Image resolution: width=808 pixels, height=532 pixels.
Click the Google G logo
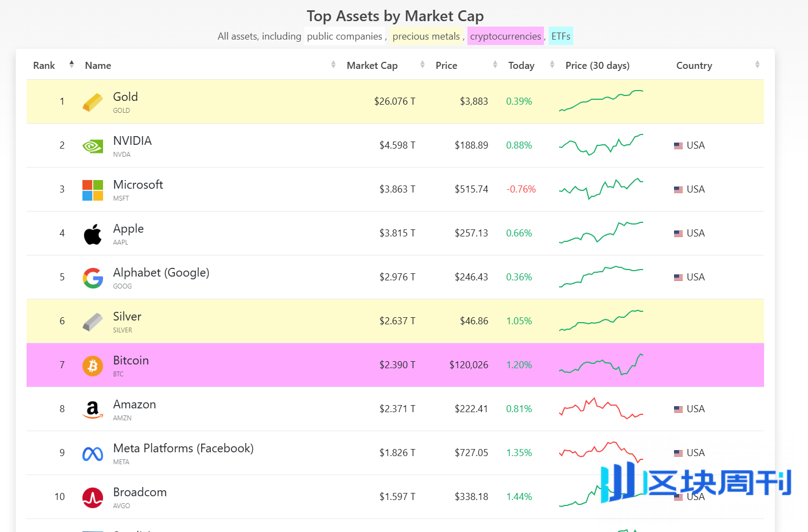[93, 278]
